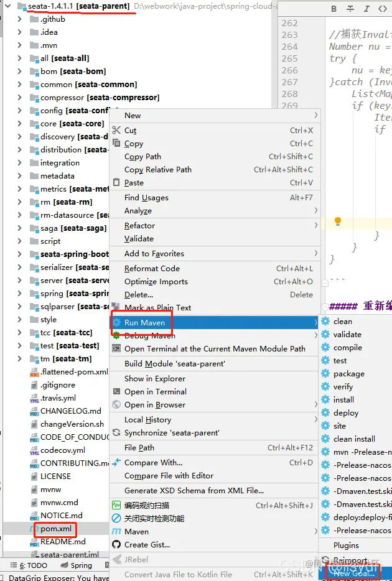392x581 pixels.
Task: Open the New submenu
Action: click(215, 115)
